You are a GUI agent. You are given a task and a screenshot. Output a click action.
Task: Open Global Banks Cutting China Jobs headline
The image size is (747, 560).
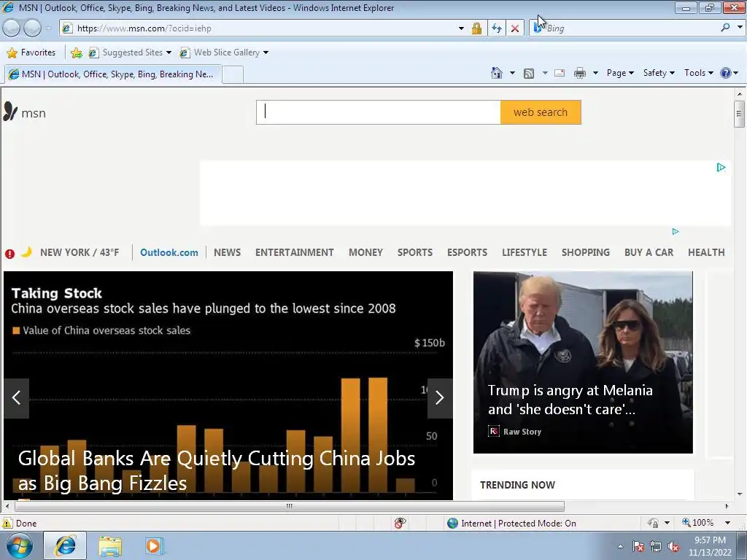coord(217,471)
